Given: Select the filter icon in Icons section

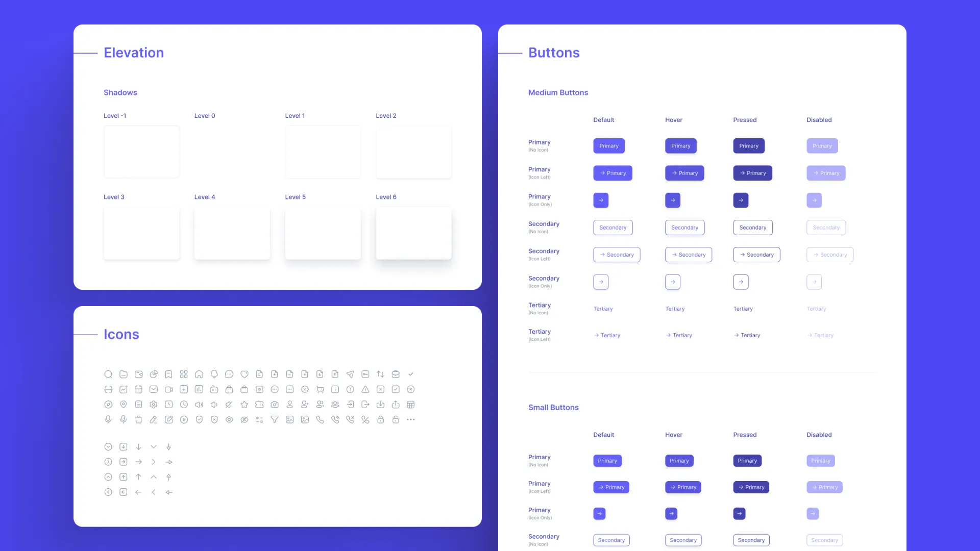Looking at the screenshot, I should pos(275,420).
